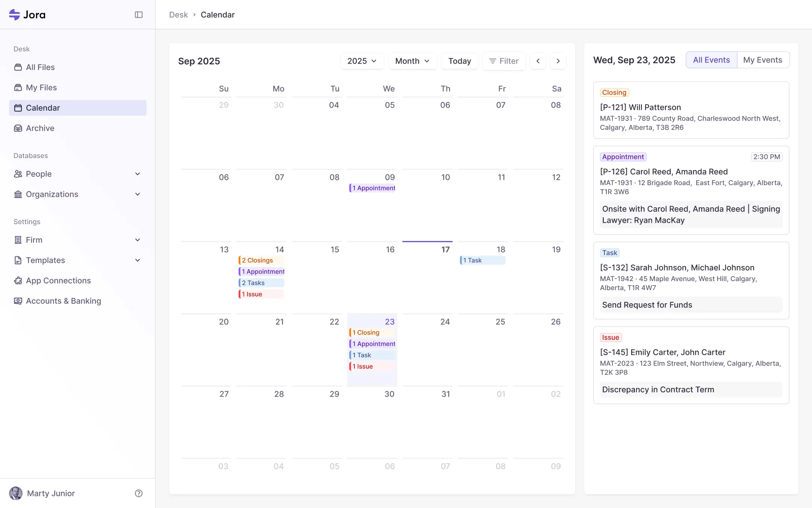Open Accounts & Banking via its icon
Viewport: 812px width, 508px height.
18,301
